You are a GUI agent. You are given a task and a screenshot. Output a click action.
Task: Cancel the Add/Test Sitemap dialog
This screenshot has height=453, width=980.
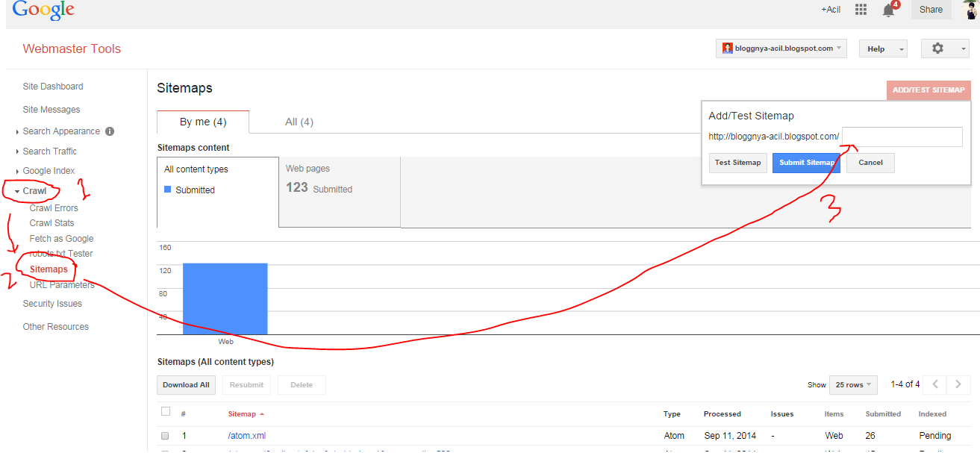click(x=870, y=163)
